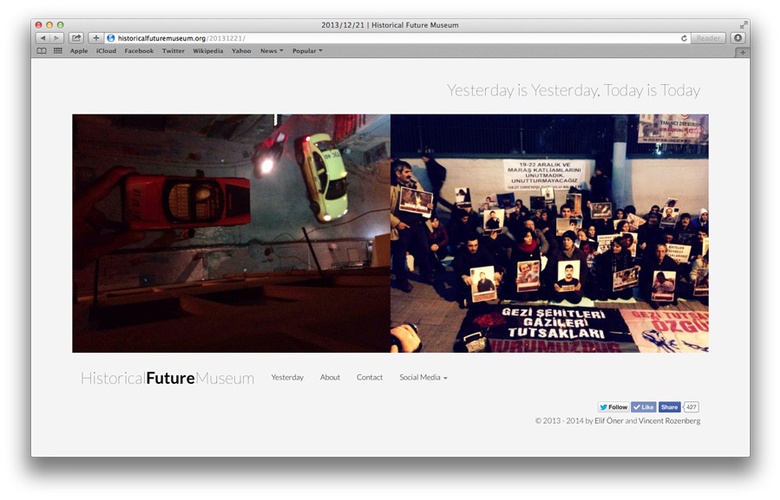Click the plus button beside the address bar
780x500 pixels.
click(96, 38)
